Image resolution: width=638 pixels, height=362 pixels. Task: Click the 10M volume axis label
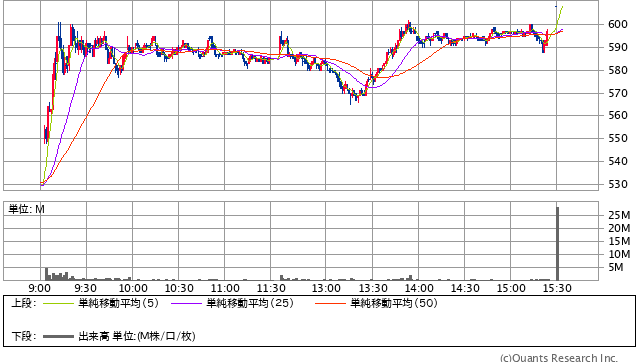pyautogui.click(x=619, y=254)
